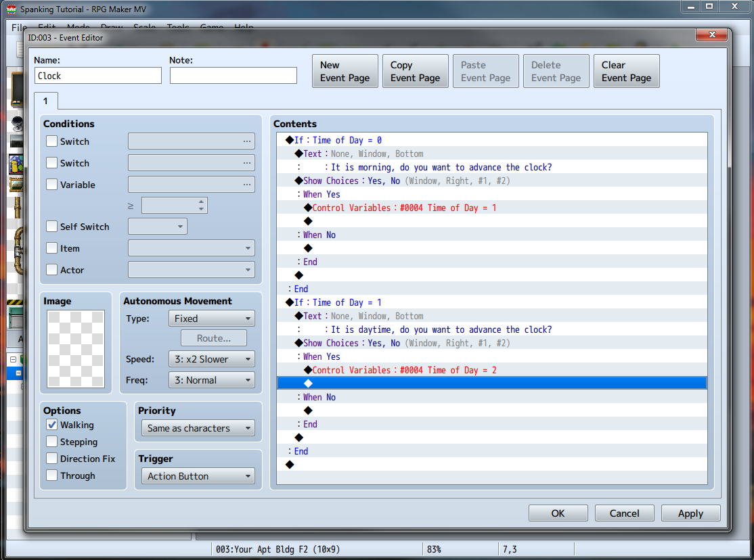Open the Item condition dropdown
This screenshot has width=754, height=560.
(192, 248)
